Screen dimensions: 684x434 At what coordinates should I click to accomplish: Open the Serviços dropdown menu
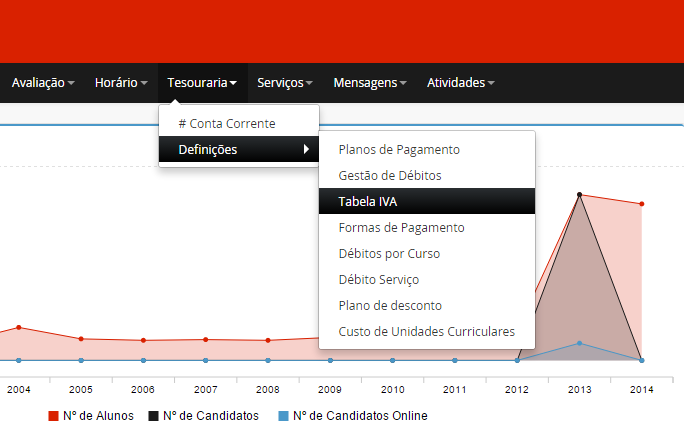coord(285,83)
